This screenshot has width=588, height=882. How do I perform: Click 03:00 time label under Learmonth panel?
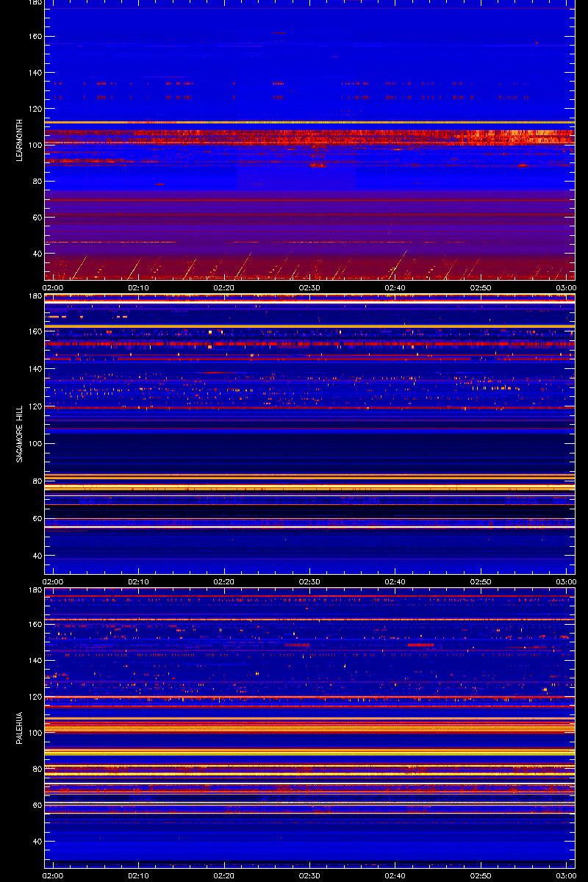[x=565, y=287]
